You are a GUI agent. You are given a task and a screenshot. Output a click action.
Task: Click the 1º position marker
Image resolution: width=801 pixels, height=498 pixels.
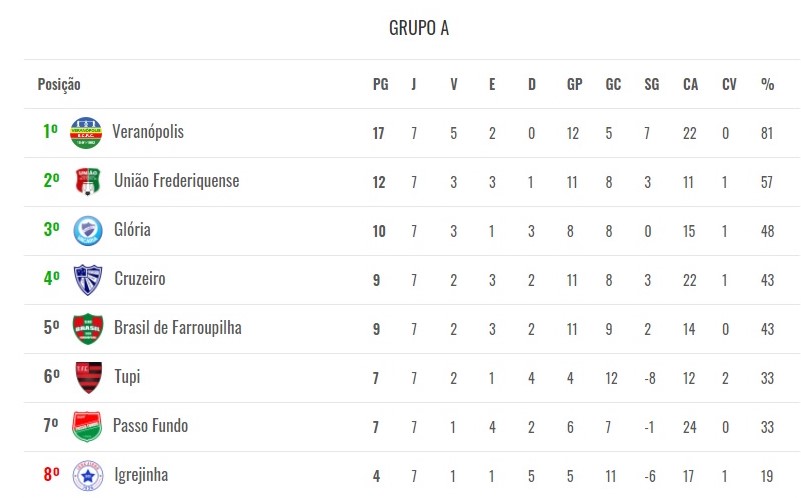[50, 132]
